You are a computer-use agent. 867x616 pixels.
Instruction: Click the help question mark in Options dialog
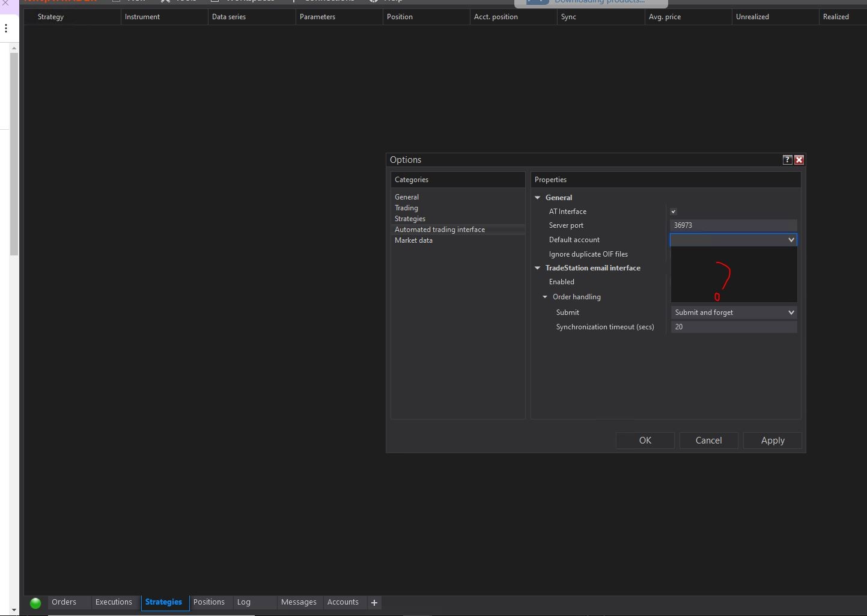pos(787,160)
